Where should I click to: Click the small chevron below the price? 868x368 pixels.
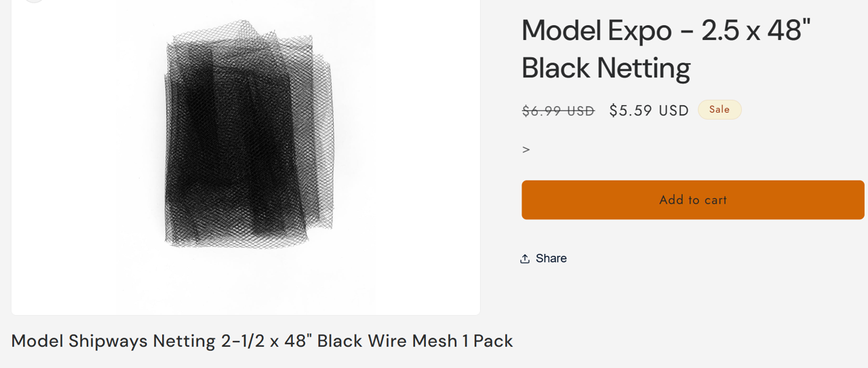(526, 149)
